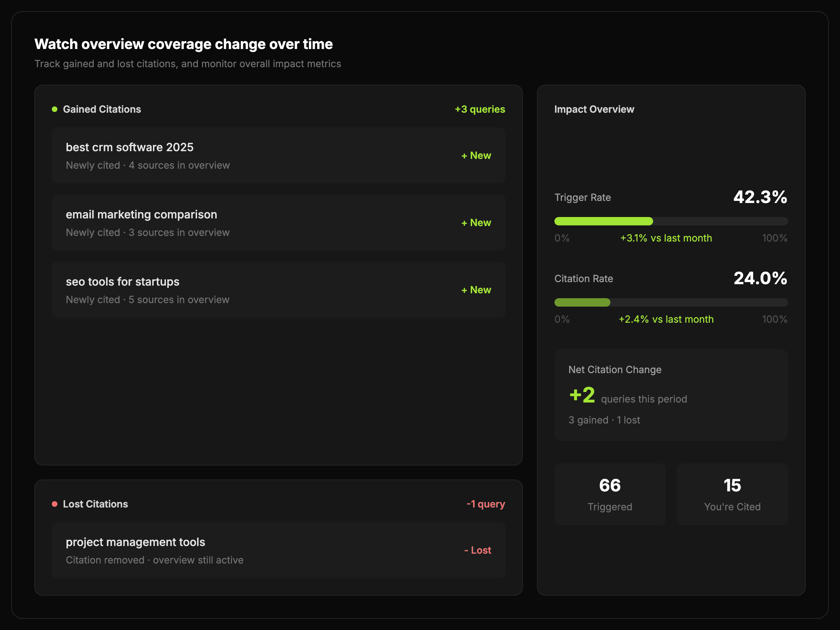Click +New badge on email marketing comparison
This screenshot has width=840, height=630.
476,223
